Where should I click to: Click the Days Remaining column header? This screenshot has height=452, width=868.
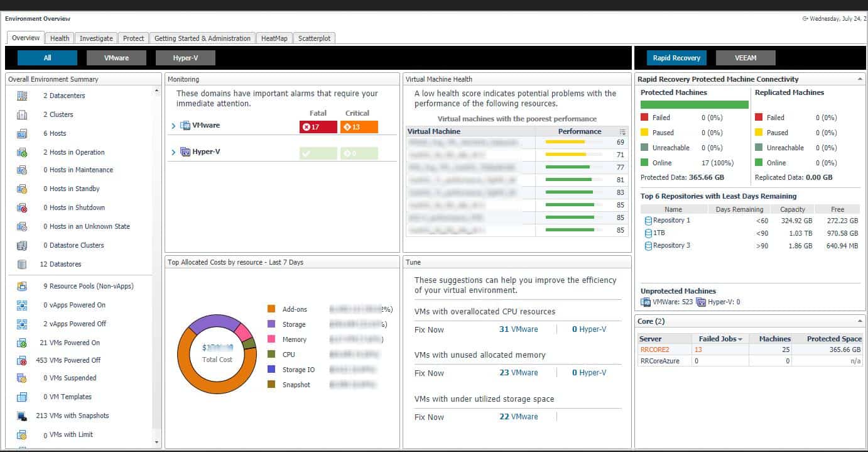coord(739,209)
